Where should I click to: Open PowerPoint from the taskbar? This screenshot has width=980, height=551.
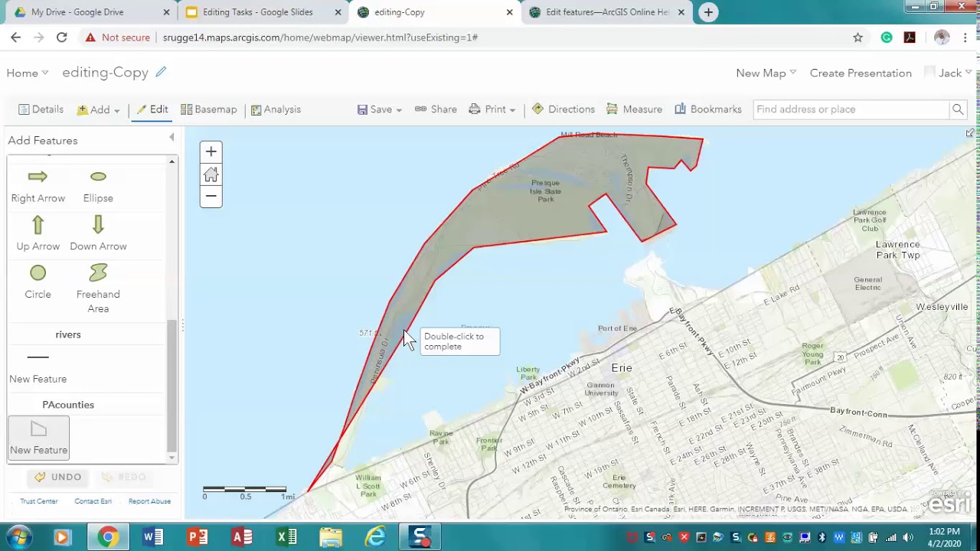(x=198, y=537)
